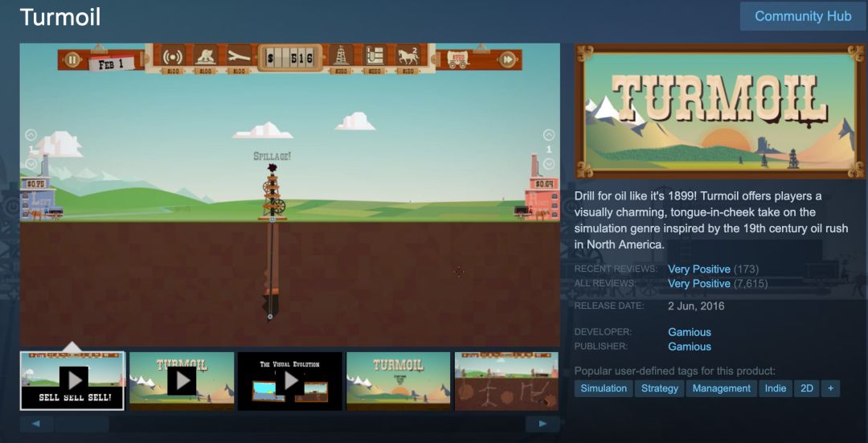Select the 2D tag
Viewport: 868px width, 443px height.
807,388
